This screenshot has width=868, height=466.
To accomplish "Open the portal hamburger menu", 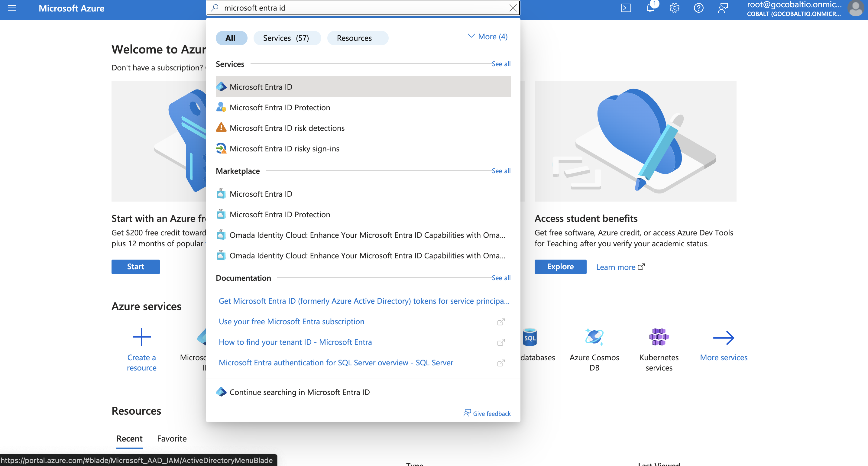I will point(12,8).
